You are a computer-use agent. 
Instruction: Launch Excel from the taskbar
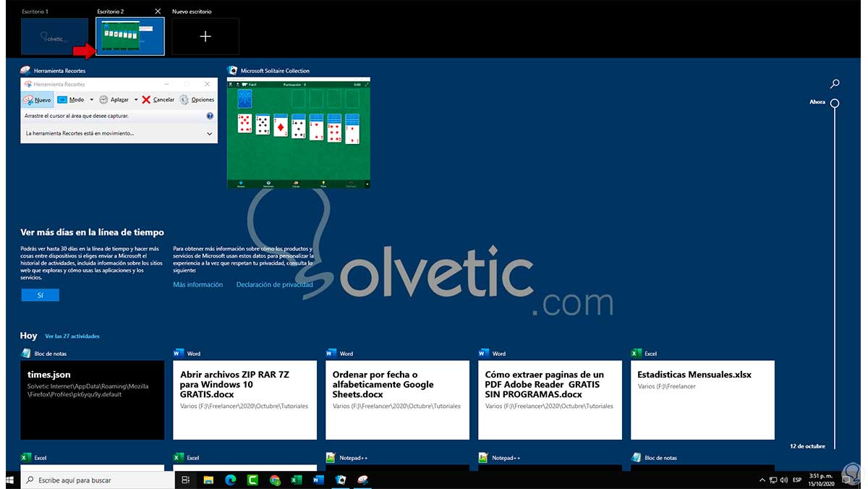(296, 480)
